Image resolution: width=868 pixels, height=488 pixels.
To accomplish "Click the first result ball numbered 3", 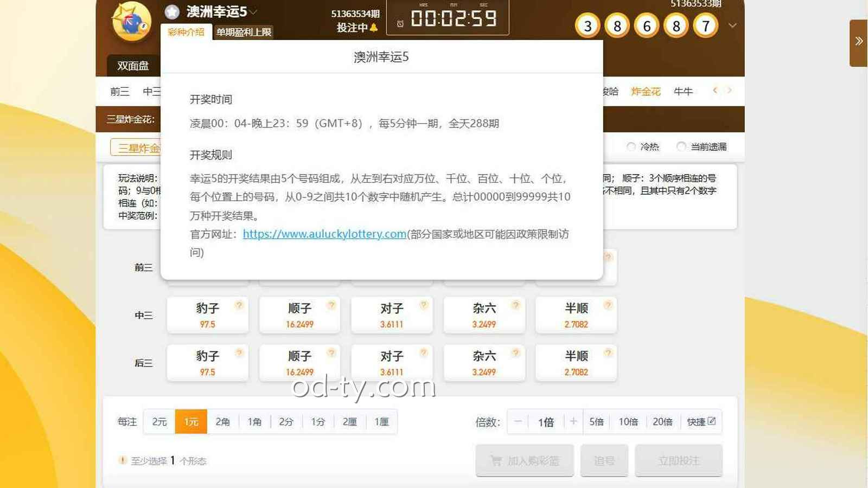I will tap(588, 25).
